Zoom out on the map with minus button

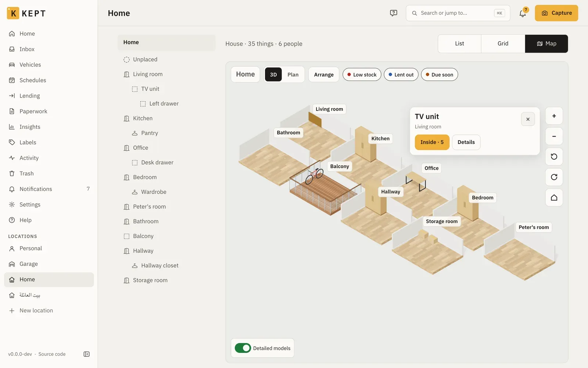554,136
